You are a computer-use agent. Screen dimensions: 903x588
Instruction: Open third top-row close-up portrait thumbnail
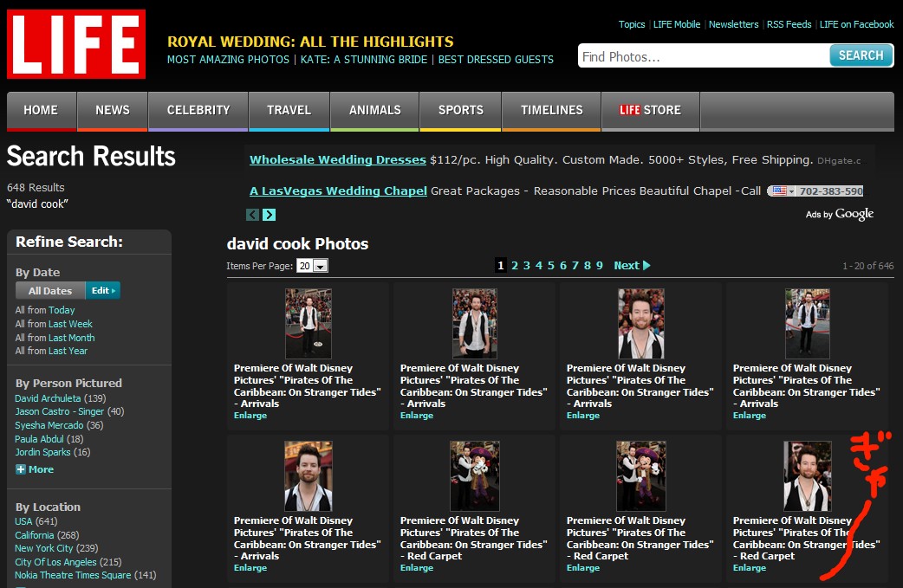pos(641,324)
